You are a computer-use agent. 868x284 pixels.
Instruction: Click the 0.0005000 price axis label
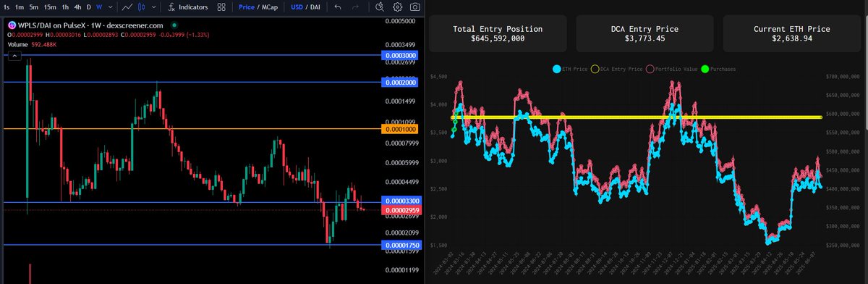coord(400,21)
